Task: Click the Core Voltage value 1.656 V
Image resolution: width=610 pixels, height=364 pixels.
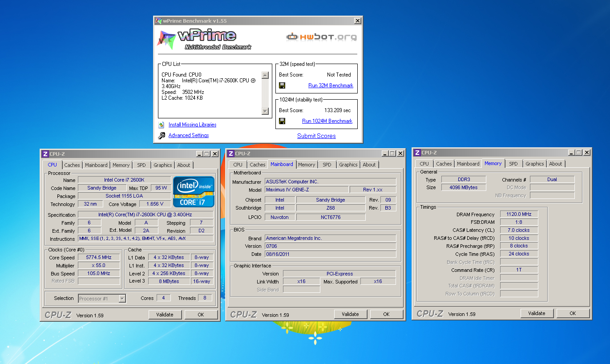Action: pos(155,204)
